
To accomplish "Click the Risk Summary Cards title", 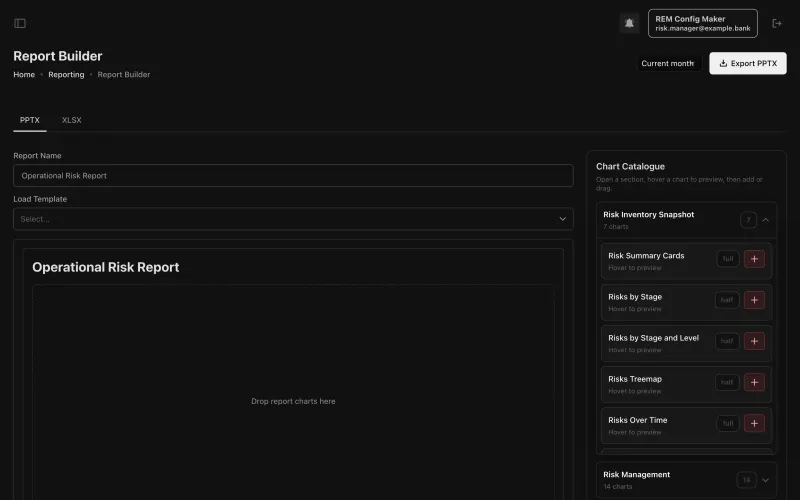I will coord(646,256).
